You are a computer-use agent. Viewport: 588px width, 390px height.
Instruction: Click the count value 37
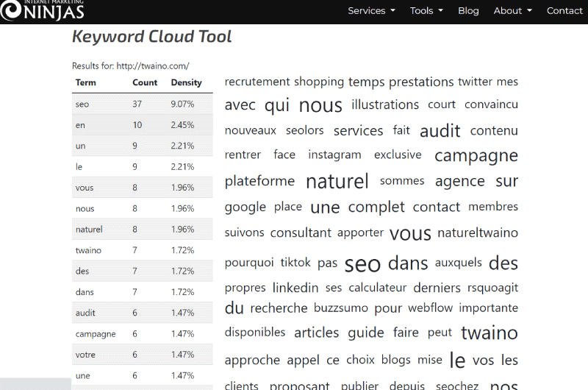(137, 104)
